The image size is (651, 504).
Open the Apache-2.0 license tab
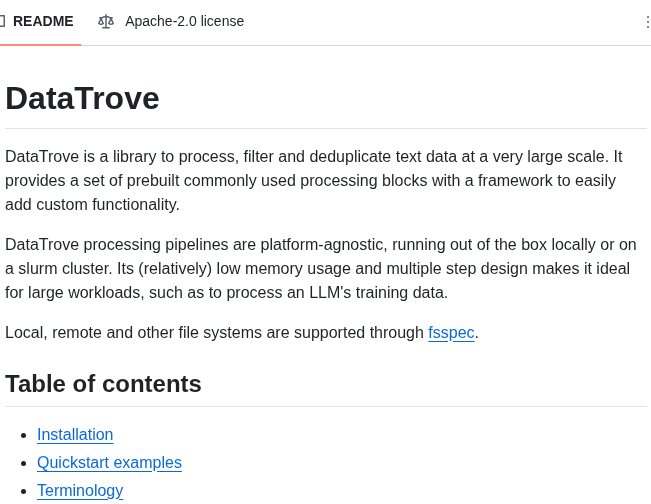click(184, 21)
